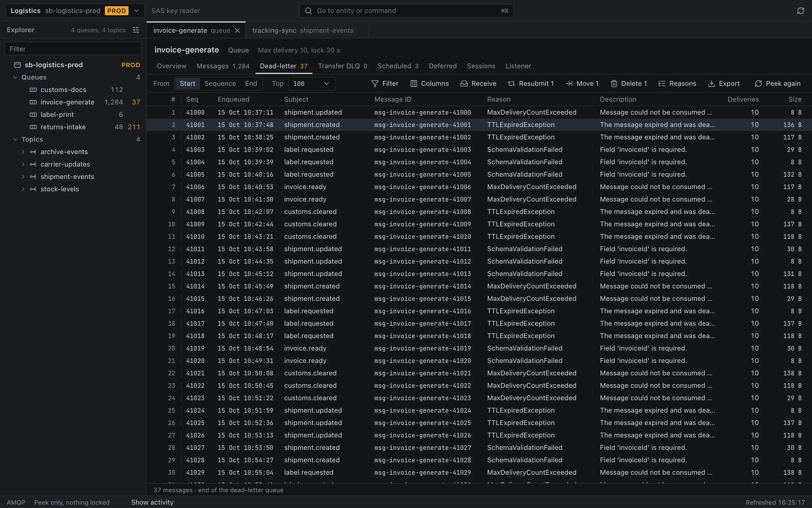Open the Explorer filter options icon
The width and height of the screenshot is (812, 508).
136,30
